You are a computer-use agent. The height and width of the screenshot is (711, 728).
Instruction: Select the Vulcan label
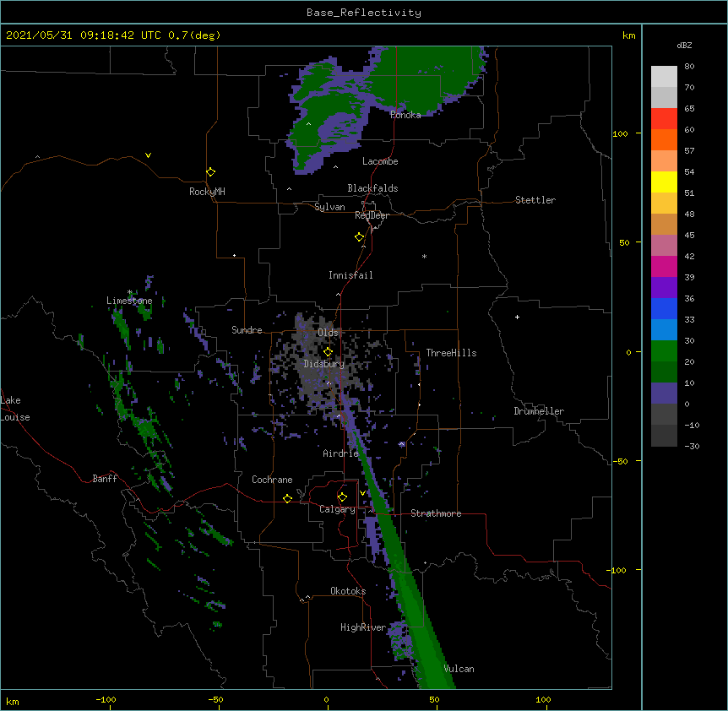point(459,669)
